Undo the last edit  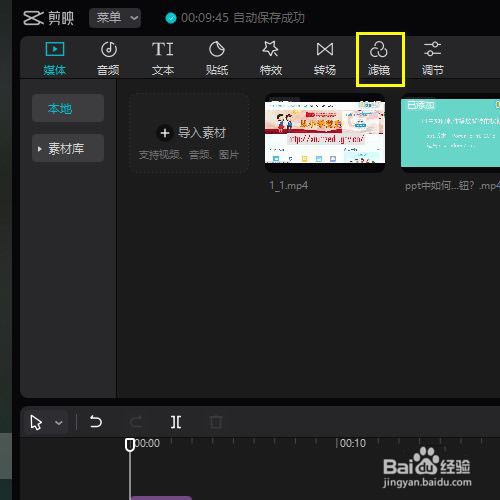(96, 422)
